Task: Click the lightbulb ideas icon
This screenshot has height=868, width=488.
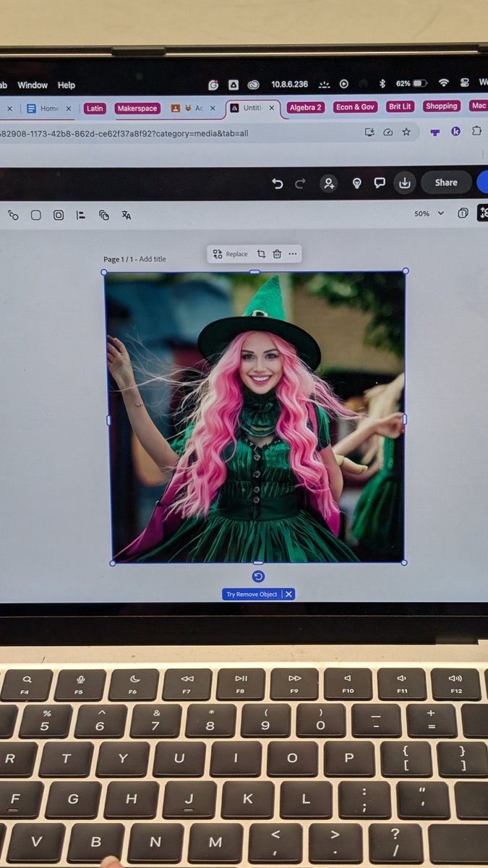Action: click(356, 184)
